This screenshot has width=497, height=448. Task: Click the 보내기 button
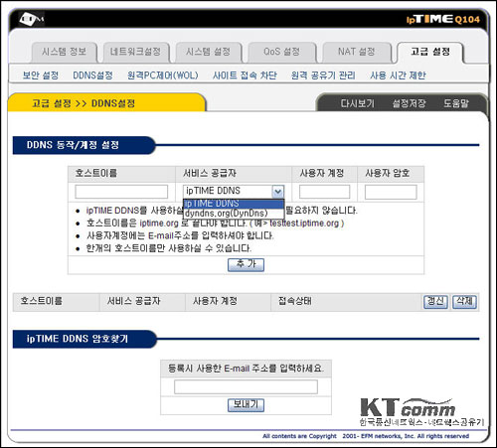[x=246, y=405]
